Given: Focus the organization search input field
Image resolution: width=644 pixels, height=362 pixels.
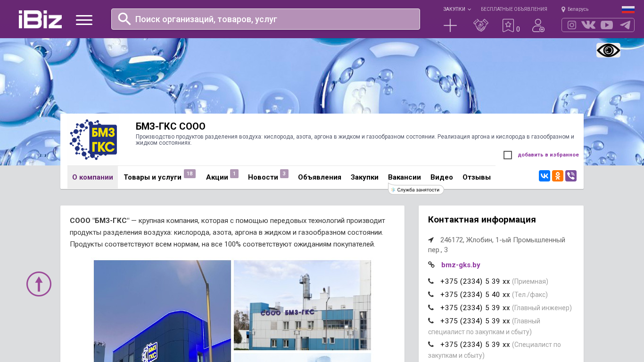Looking at the screenshot, I should pos(265,19).
